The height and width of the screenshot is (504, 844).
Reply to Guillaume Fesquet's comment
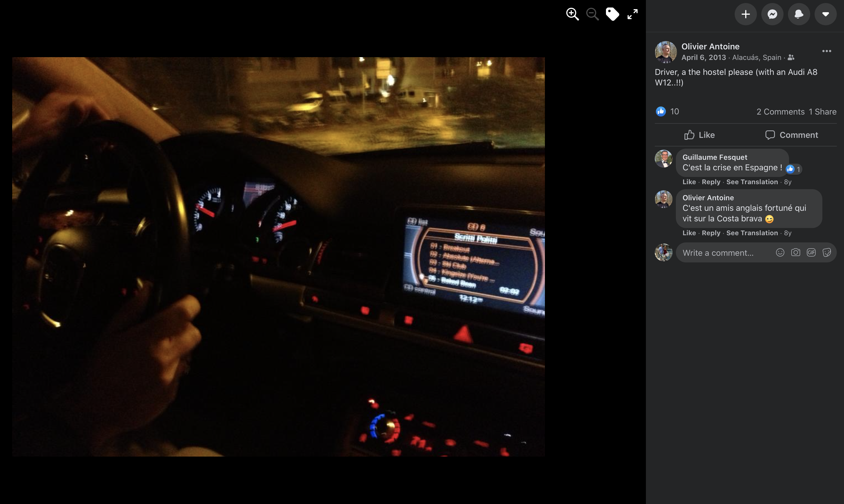[x=711, y=182]
